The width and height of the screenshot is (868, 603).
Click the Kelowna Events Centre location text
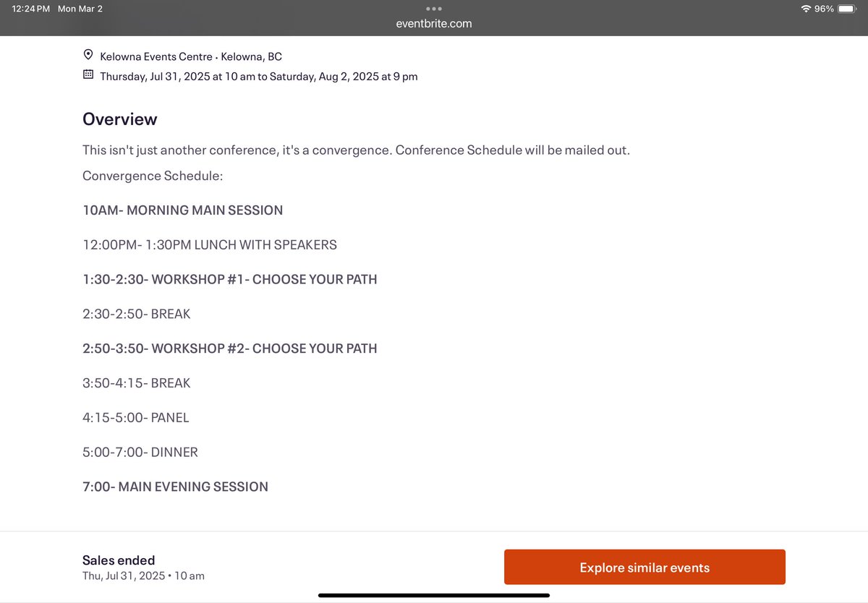(x=191, y=56)
